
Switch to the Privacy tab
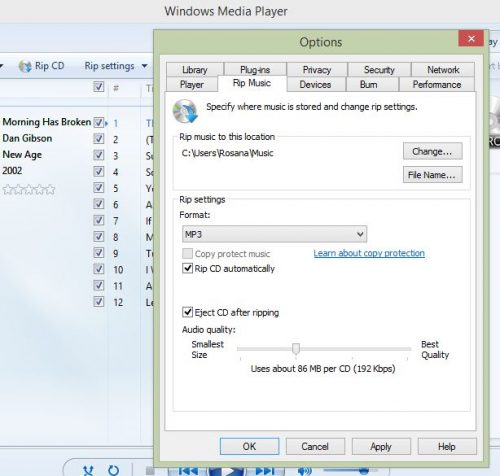317,70
